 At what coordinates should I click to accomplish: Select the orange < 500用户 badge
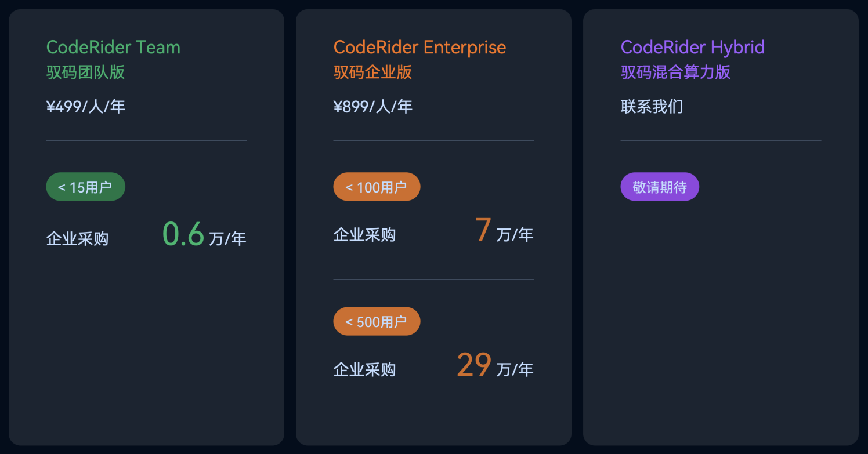pos(377,321)
